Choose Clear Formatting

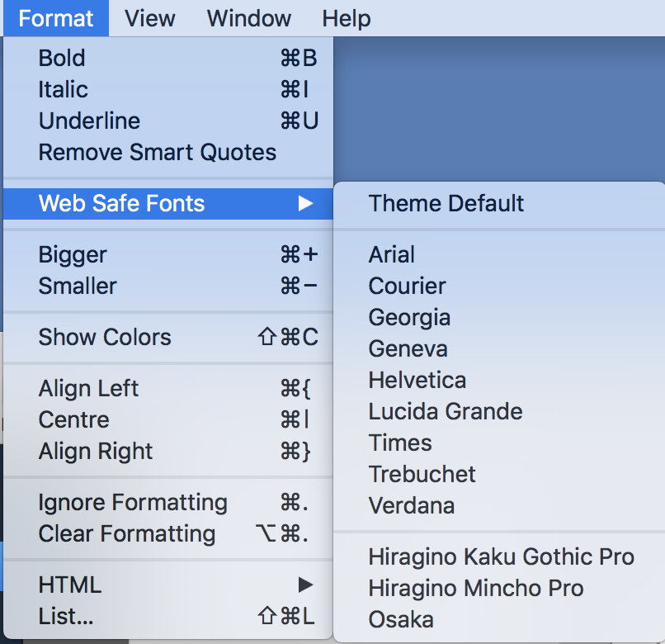[168, 533]
